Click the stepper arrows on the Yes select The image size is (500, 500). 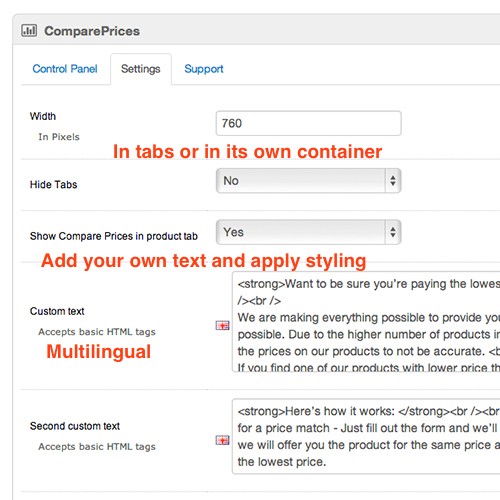pos(393,232)
